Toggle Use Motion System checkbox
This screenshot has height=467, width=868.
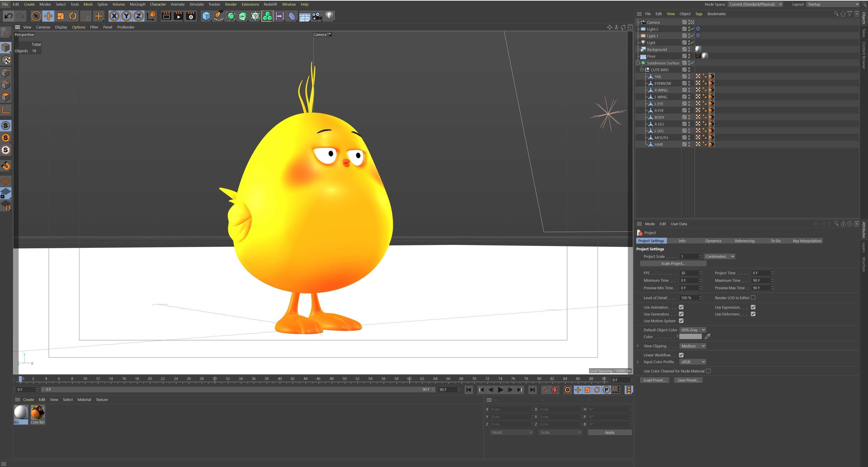[681, 321]
